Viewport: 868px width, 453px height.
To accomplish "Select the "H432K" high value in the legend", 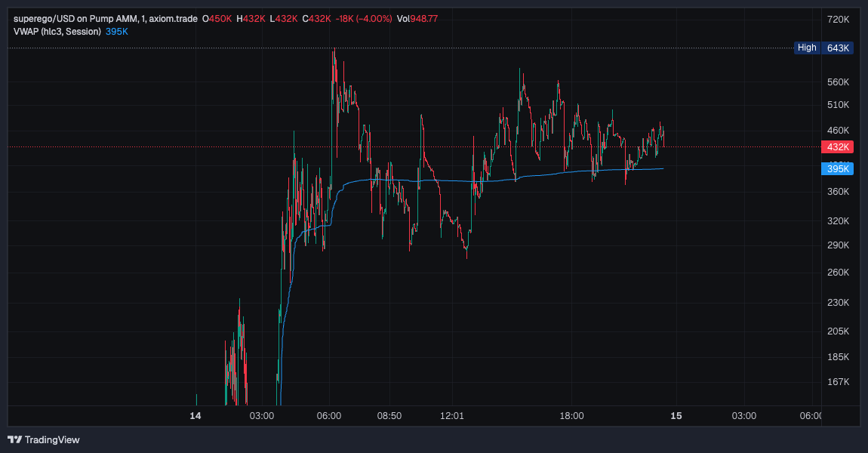I will (251, 19).
